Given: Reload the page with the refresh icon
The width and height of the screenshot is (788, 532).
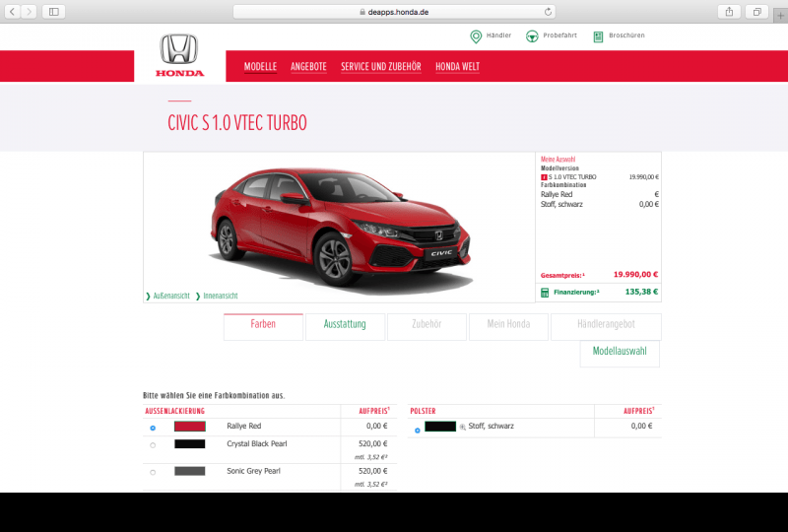Looking at the screenshot, I should [x=548, y=12].
